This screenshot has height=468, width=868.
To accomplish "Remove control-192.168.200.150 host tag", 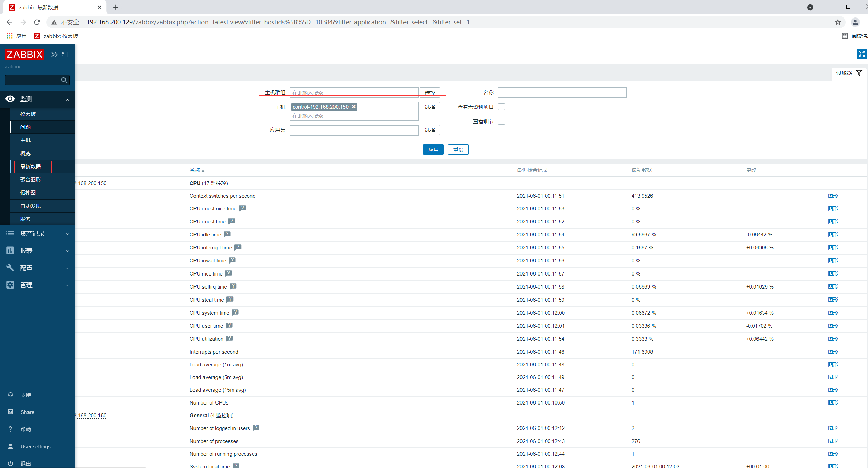I will 354,107.
